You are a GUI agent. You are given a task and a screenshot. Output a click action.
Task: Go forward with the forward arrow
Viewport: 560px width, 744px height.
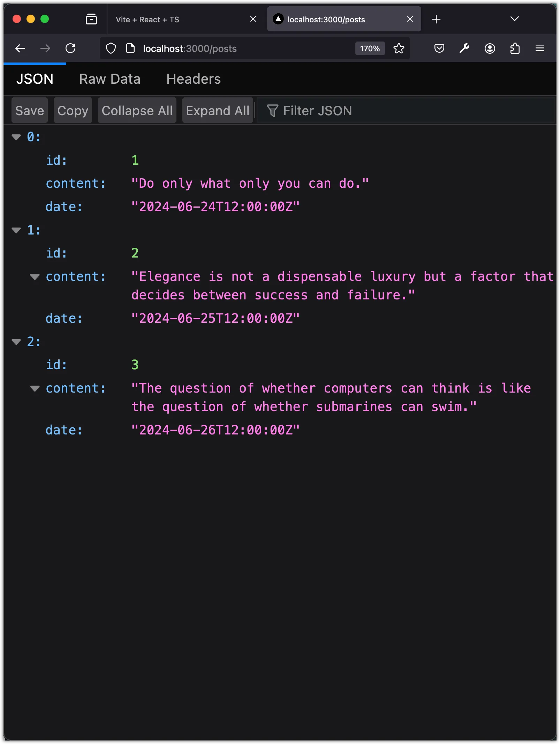pos(45,49)
